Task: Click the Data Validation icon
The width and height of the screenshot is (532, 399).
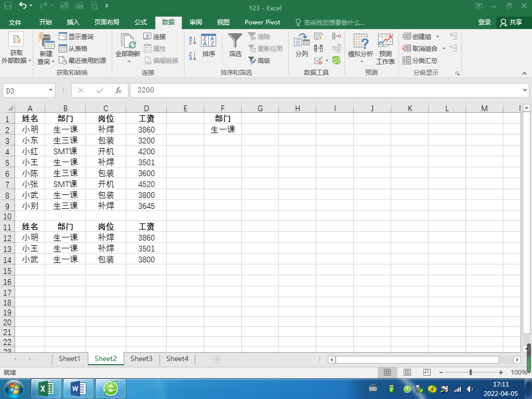Action: click(318, 60)
